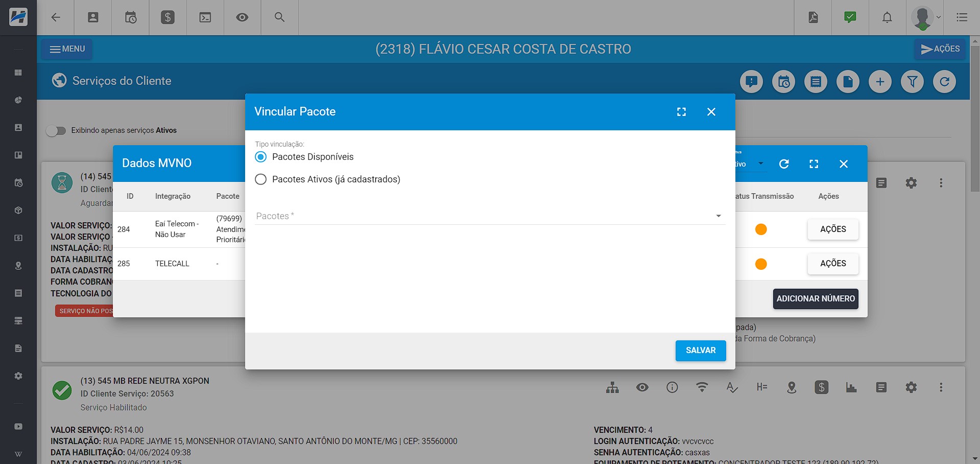Image resolution: width=980 pixels, height=464 pixels.
Task: Close the Dados MVNO dialog
Action: 843,164
